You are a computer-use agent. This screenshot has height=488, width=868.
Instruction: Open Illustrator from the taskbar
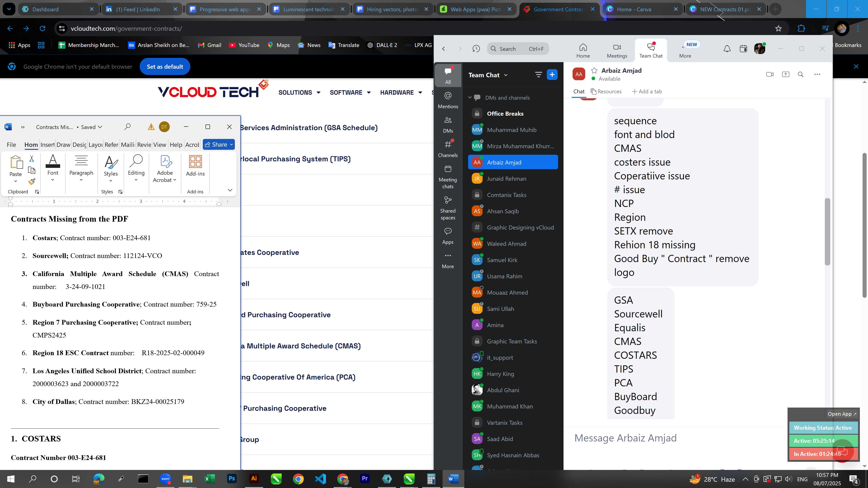pos(254,479)
